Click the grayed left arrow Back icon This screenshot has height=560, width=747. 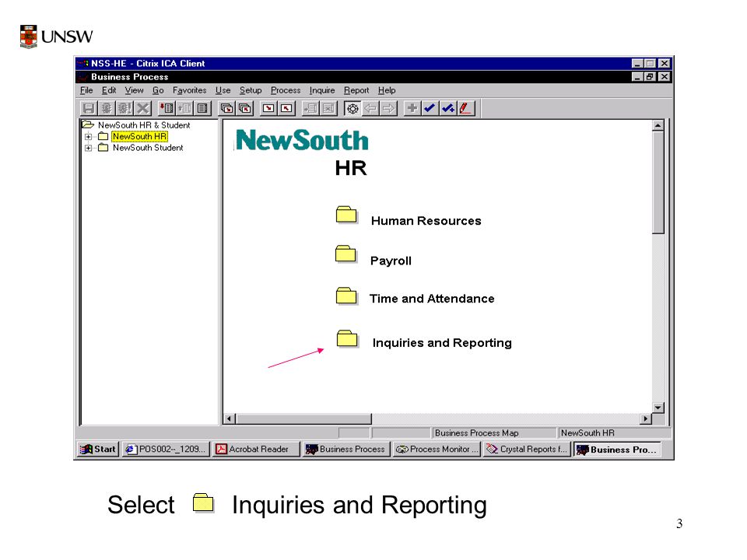[x=370, y=108]
